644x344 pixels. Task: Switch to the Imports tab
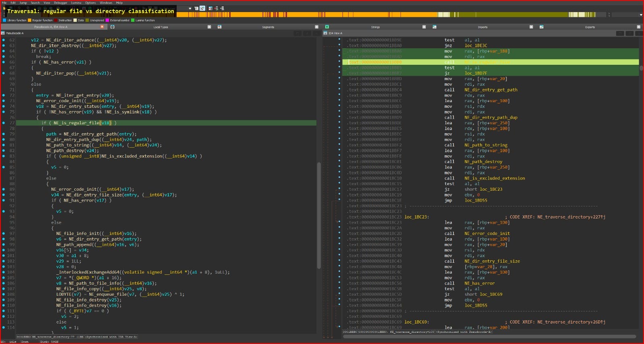tap(483, 27)
